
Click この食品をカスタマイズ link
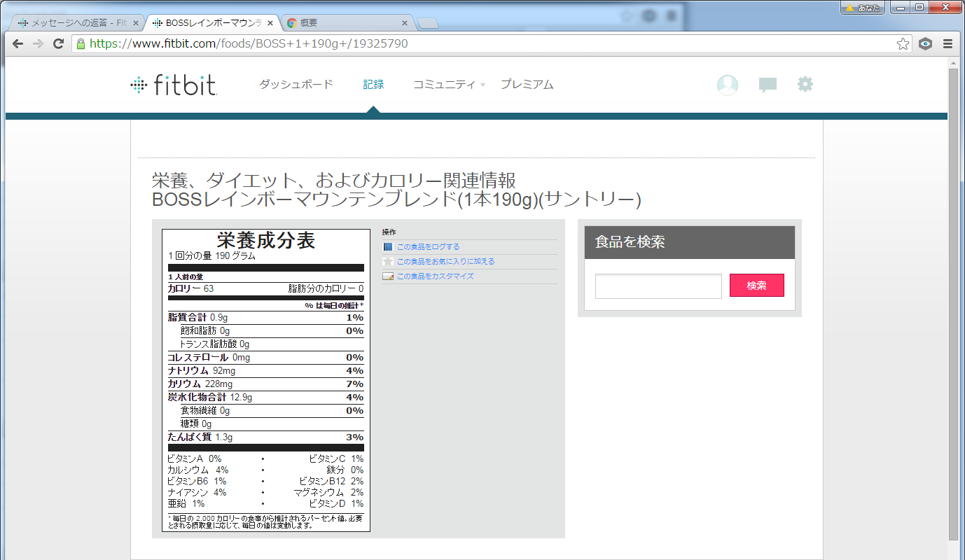point(436,276)
